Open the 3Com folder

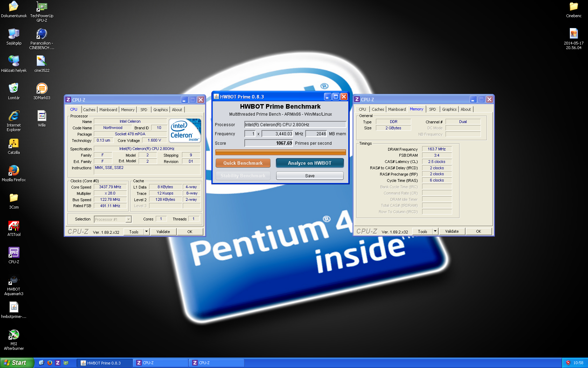click(14, 201)
